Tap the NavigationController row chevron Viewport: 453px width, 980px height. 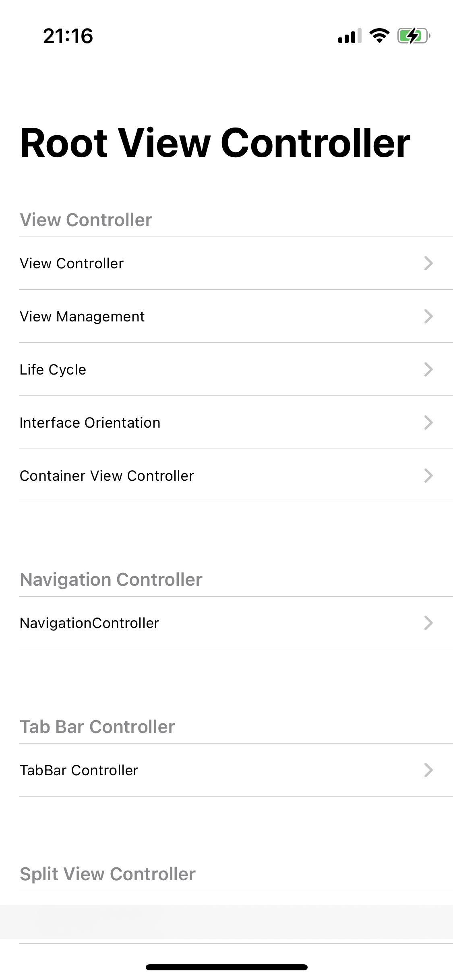(x=428, y=623)
